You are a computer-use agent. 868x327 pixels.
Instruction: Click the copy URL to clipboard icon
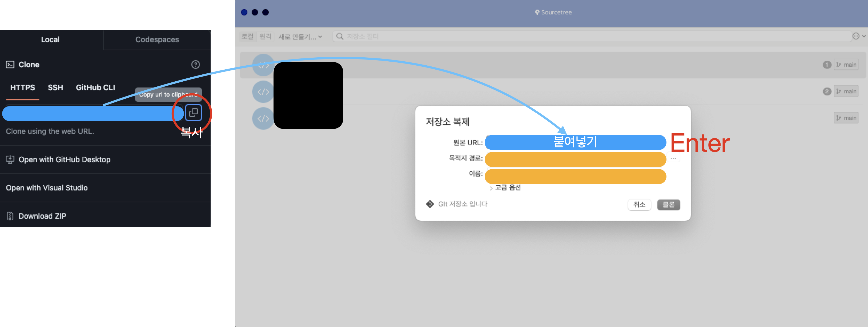(194, 113)
